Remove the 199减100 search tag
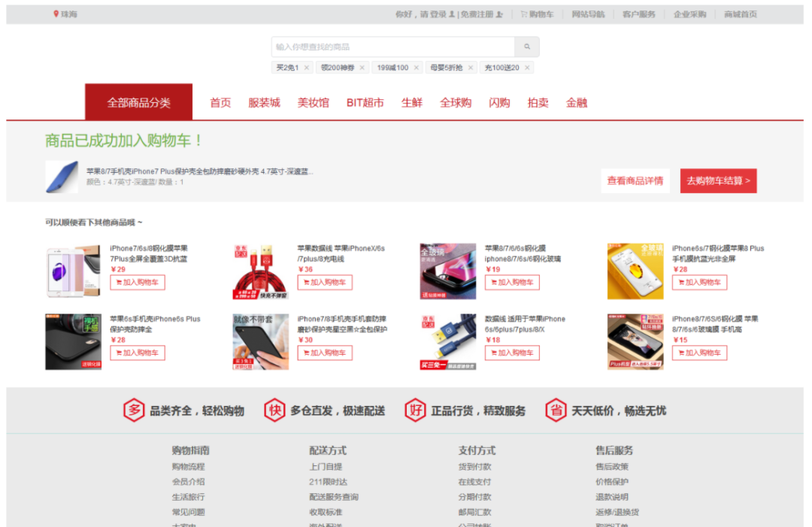Viewport: 812px width, 527px height. tap(417, 68)
